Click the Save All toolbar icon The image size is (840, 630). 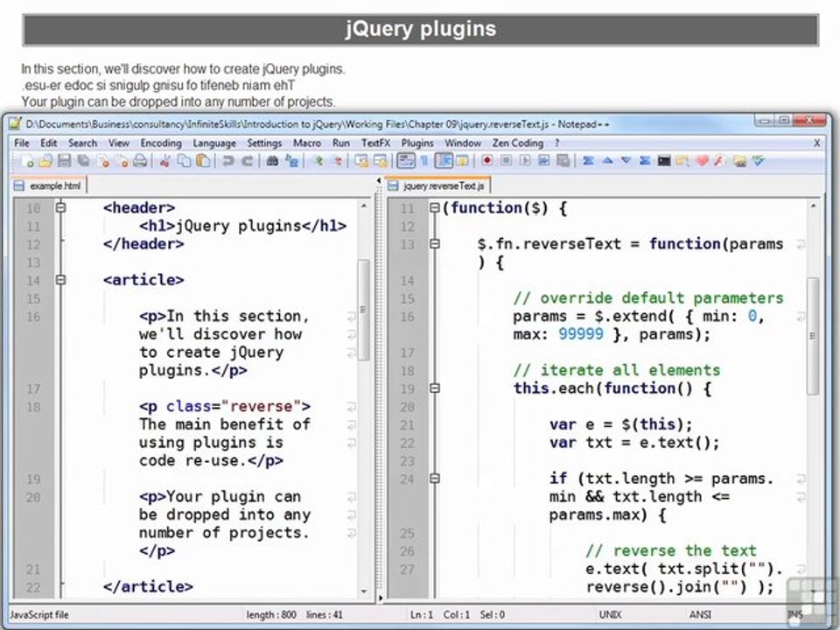pos(84,161)
